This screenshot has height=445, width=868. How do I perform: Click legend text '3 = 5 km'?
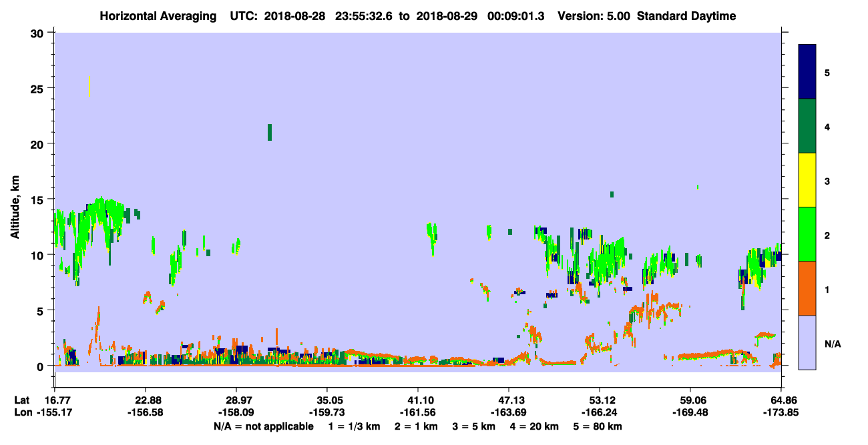[475, 426]
